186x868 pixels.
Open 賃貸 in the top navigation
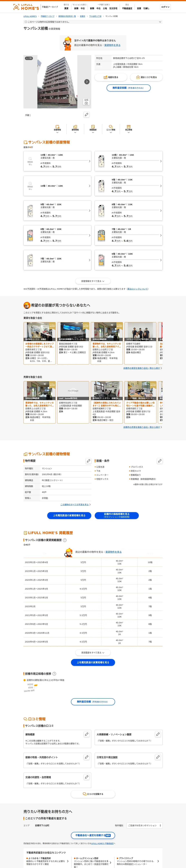click(x=66, y=8)
